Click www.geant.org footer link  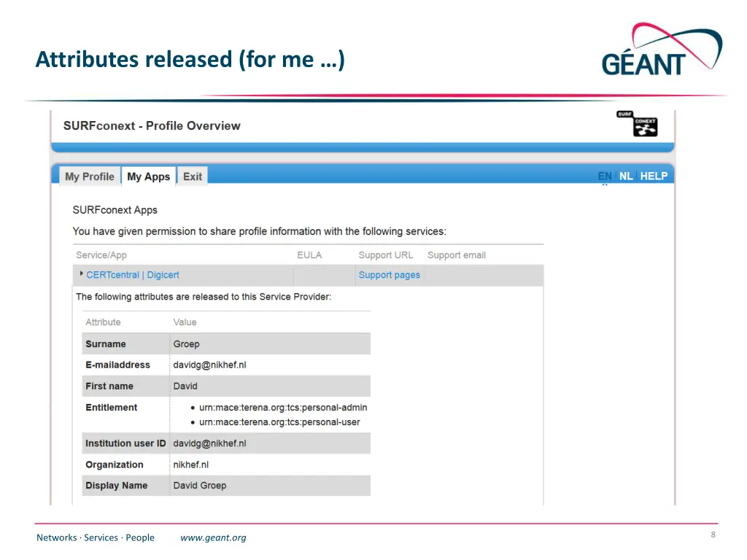coord(213,537)
